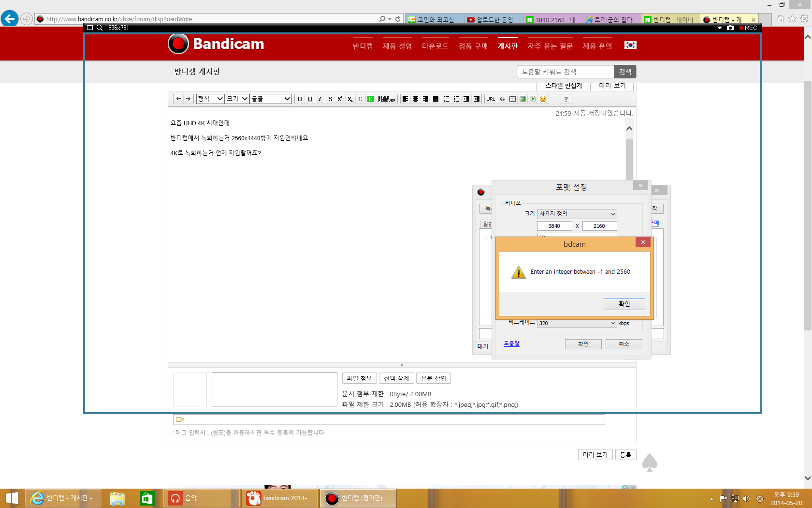This screenshot has height=508, width=812.
Task: Insert a table in the editor
Action: [x=512, y=99]
